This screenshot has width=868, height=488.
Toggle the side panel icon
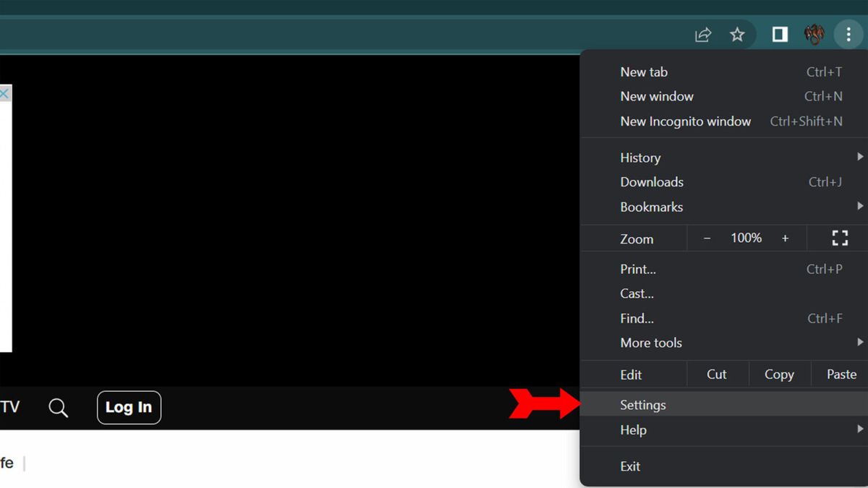(x=780, y=35)
